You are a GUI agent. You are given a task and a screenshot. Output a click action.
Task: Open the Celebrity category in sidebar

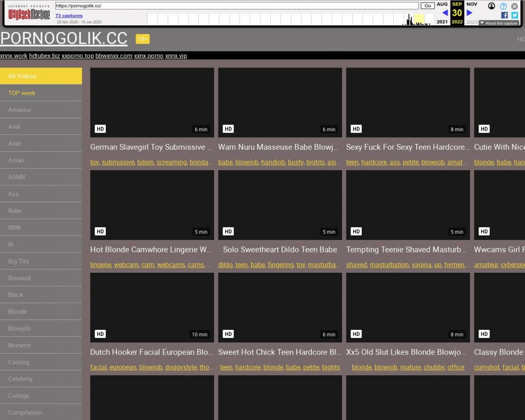pos(41,379)
